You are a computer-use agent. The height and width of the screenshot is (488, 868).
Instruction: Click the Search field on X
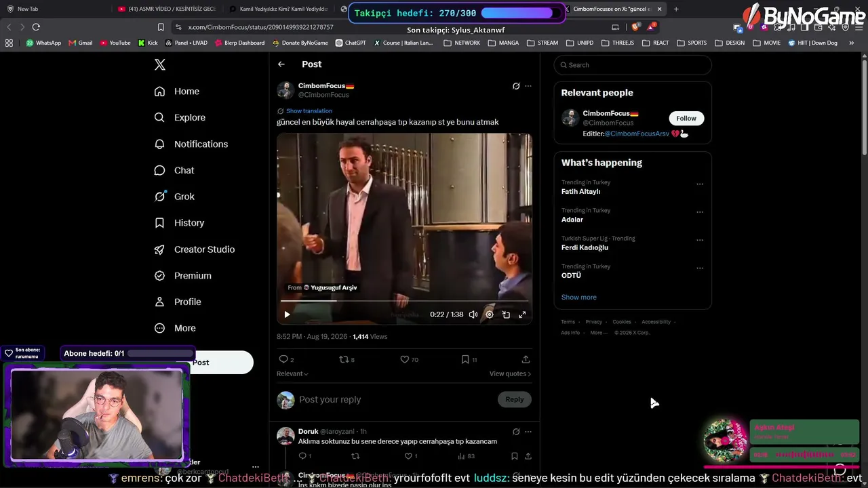(x=633, y=65)
